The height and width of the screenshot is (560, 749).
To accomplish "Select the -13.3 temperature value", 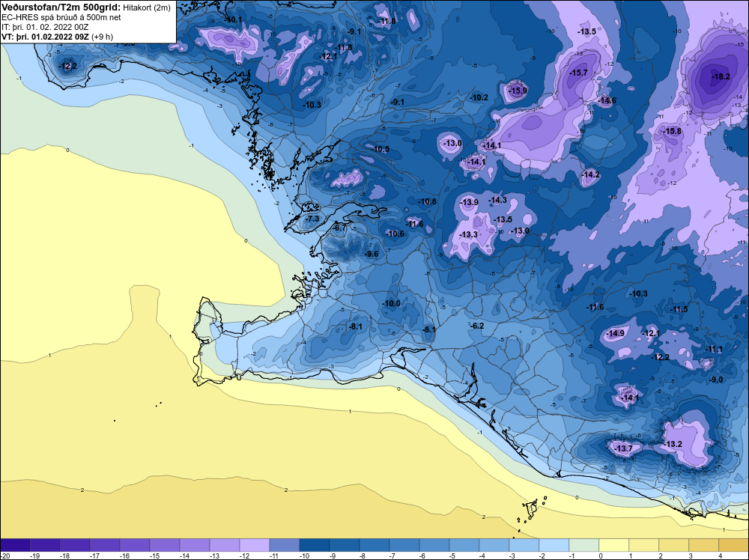I will 468,234.
